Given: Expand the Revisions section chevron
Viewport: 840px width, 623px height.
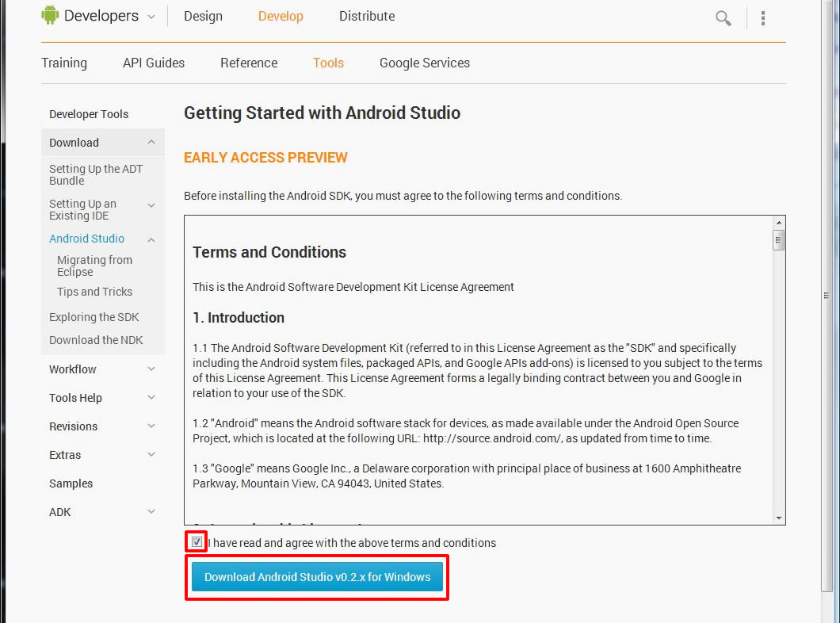Looking at the screenshot, I should click(151, 426).
